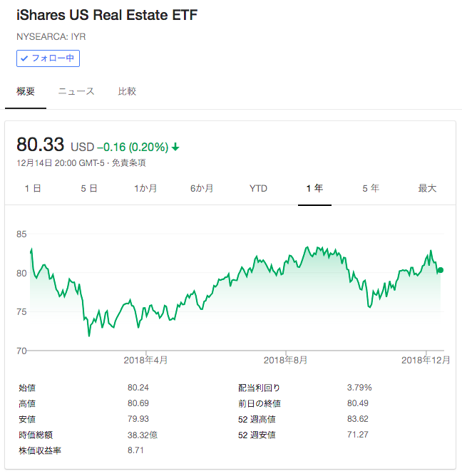Click the 株価収益率 label
Screen dimensions: 462x476
[x=40, y=450]
